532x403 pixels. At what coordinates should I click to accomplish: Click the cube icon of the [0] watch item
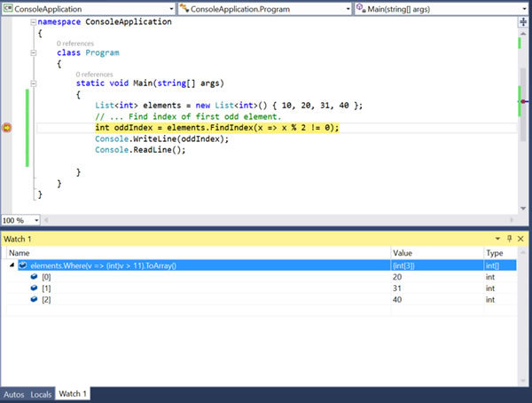[34, 277]
